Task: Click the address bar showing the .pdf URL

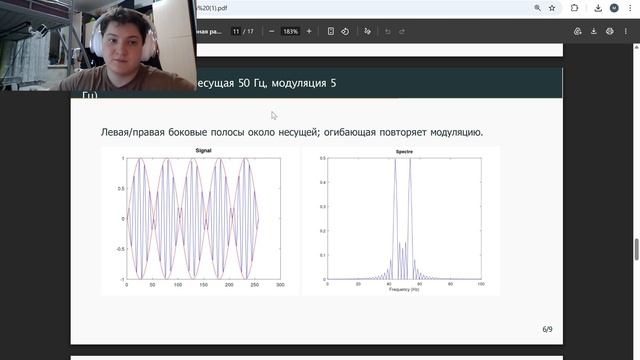Action: coord(363,8)
